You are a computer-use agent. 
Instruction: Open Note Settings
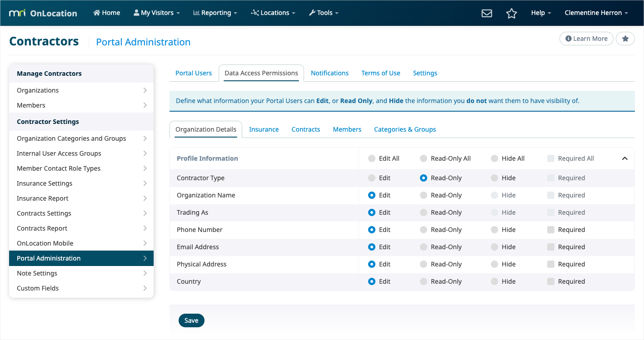click(x=81, y=273)
